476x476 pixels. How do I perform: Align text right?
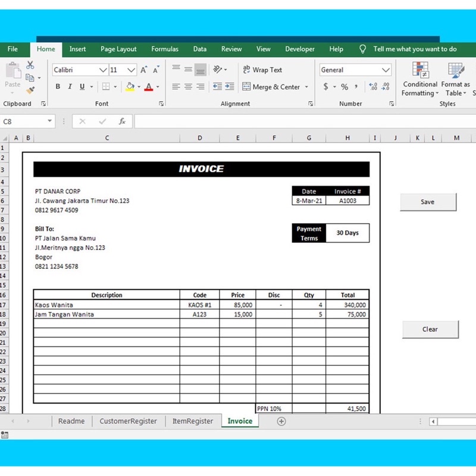tap(201, 87)
